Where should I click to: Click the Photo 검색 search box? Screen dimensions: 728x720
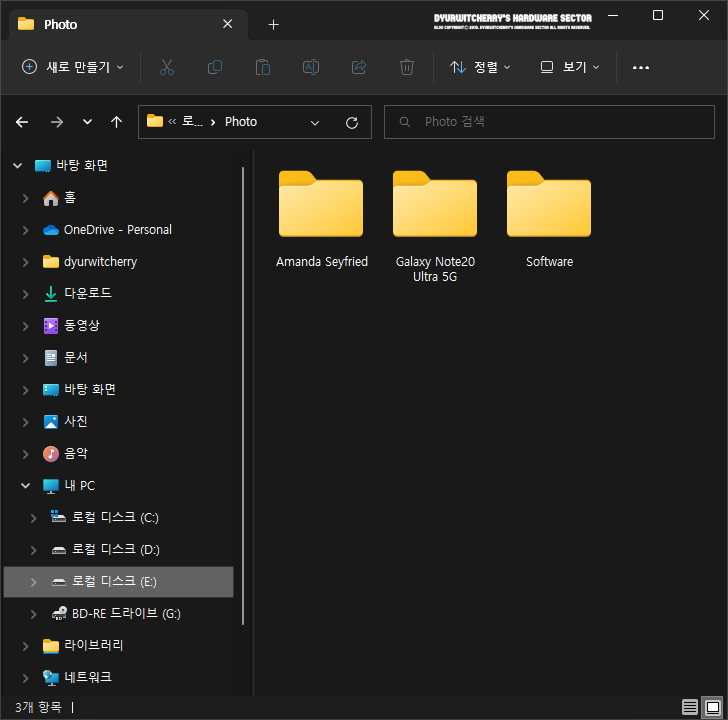(549, 122)
